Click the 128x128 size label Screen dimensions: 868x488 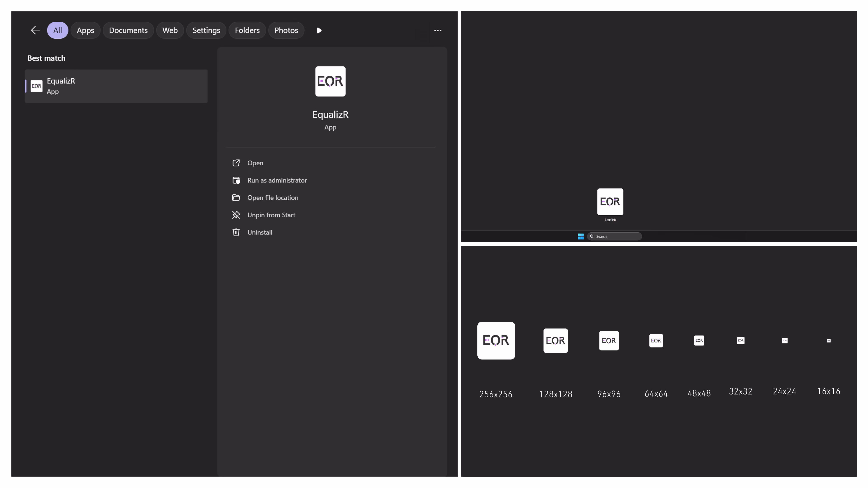click(x=556, y=394)
